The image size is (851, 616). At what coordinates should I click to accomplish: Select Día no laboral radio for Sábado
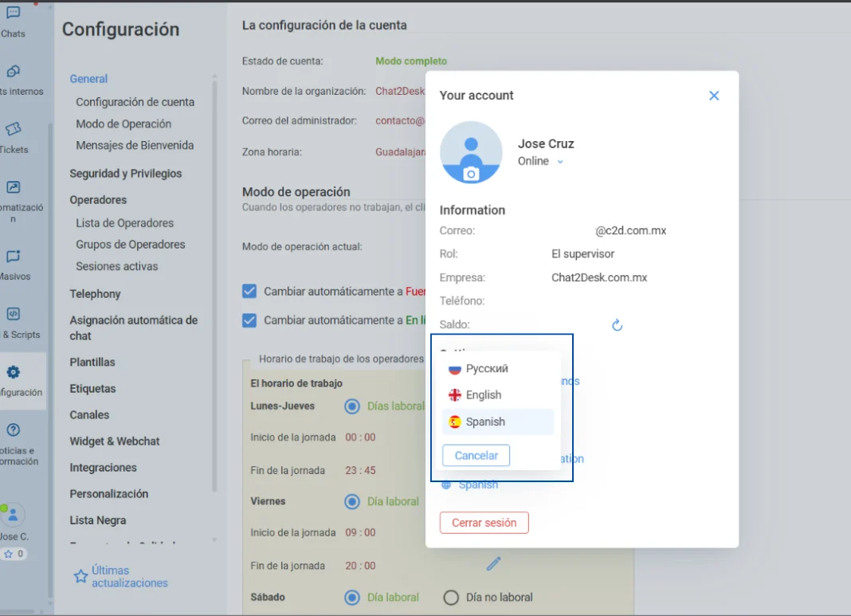point(450,598)
